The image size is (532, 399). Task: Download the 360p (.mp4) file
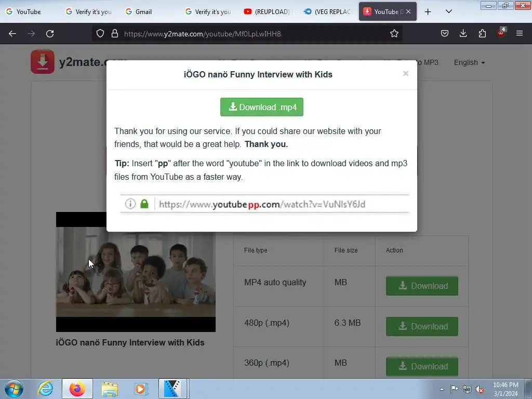pyautogui.click(x=422, y=366)
